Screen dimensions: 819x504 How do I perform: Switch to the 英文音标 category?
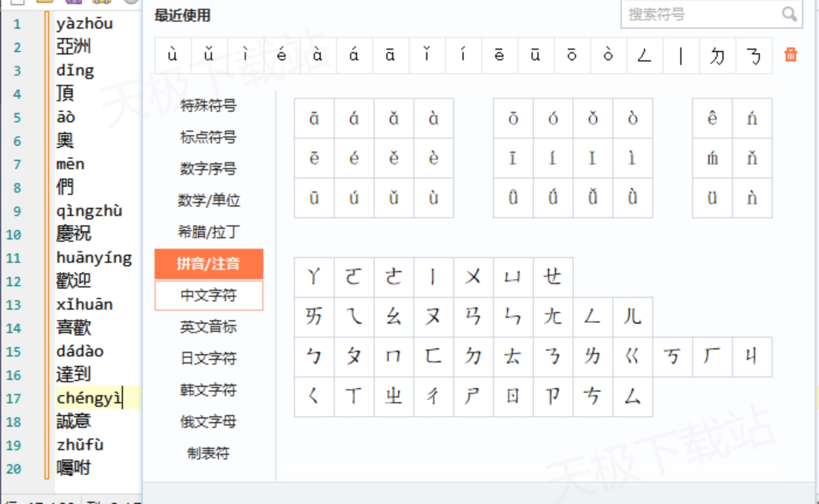208,327
